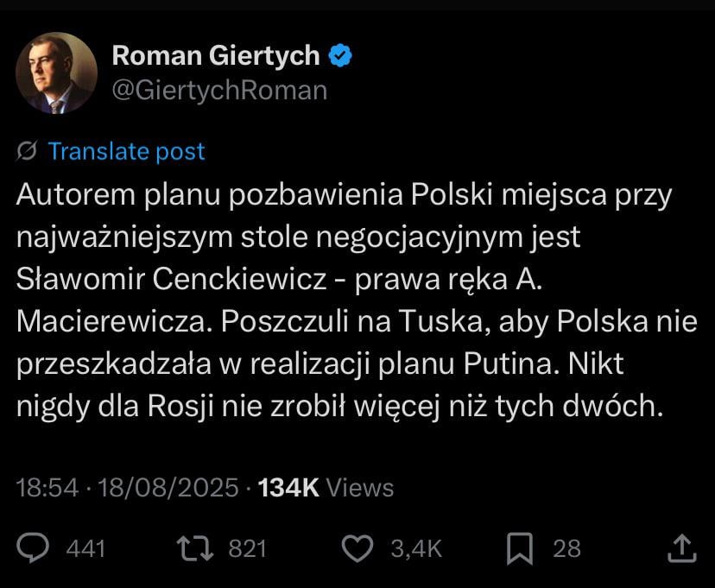The height and width of the screenshot is (588, 715).
Task: Click the 821 reposts count
Action: 247,548
